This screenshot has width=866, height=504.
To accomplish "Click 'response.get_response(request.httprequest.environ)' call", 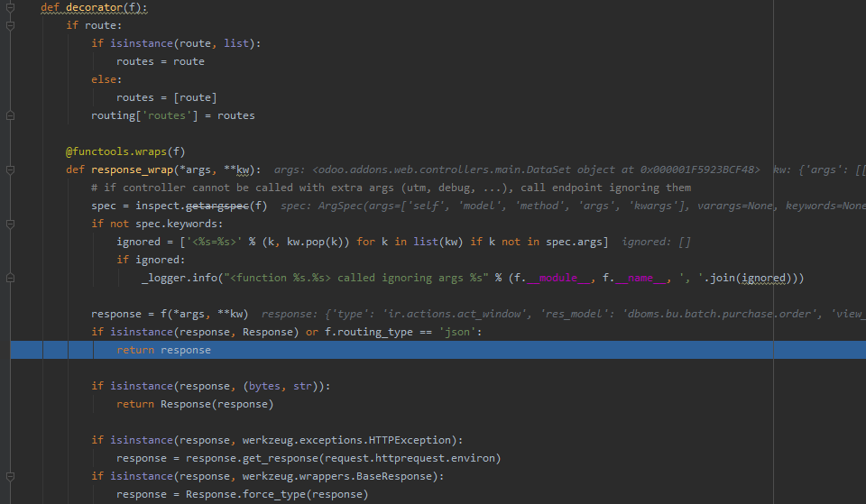I will coord(343,458).
